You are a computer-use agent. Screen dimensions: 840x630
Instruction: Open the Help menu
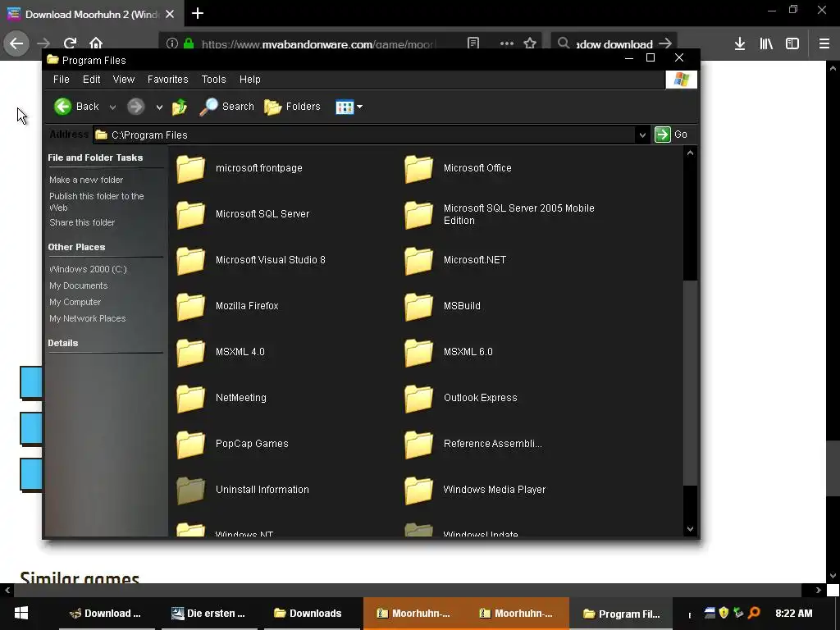coord(249,80)
